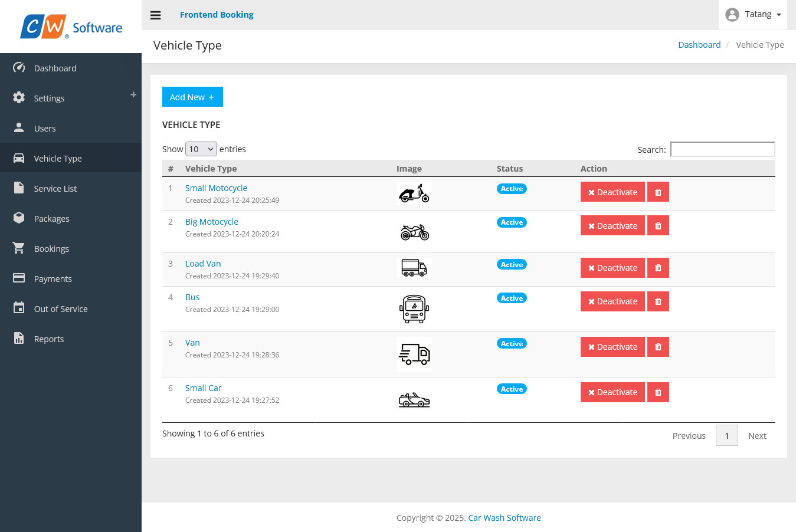Click the hamburger menu icon
This screenshot has height=532, width=796.
tap(155, 15)
